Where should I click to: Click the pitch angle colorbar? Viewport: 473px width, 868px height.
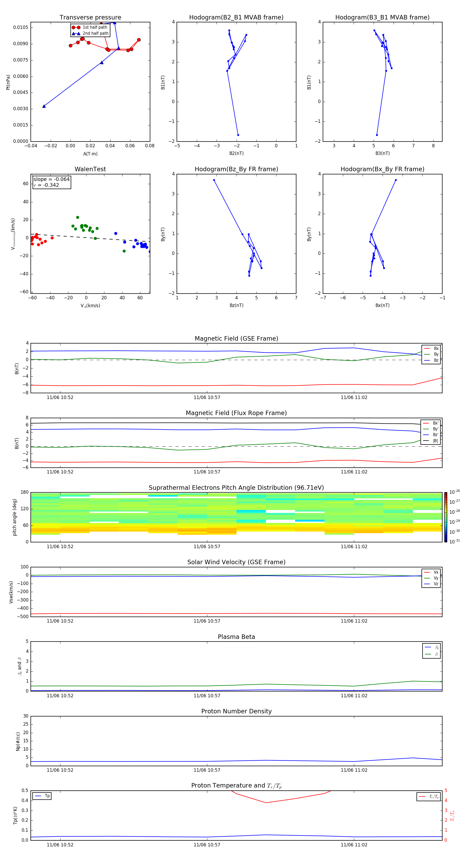tap(446, 517)
